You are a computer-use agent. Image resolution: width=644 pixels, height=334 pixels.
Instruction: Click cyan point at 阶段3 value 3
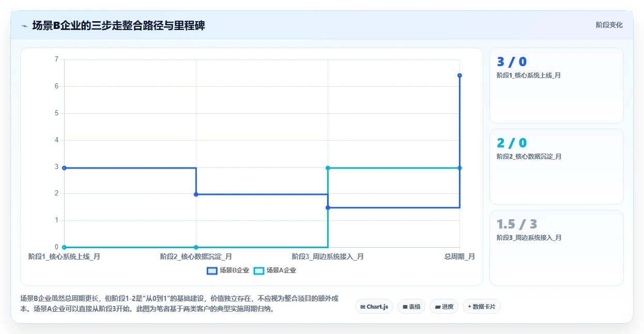coord(328,168)
